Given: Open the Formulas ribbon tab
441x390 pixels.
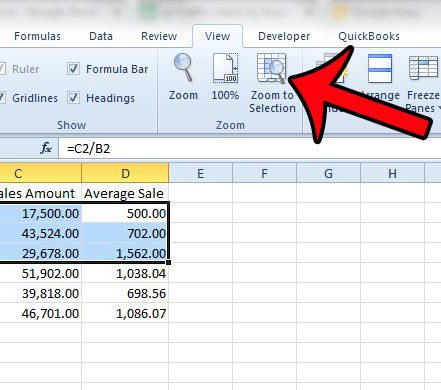Looking at the screenshot, I should click(37, 36).
